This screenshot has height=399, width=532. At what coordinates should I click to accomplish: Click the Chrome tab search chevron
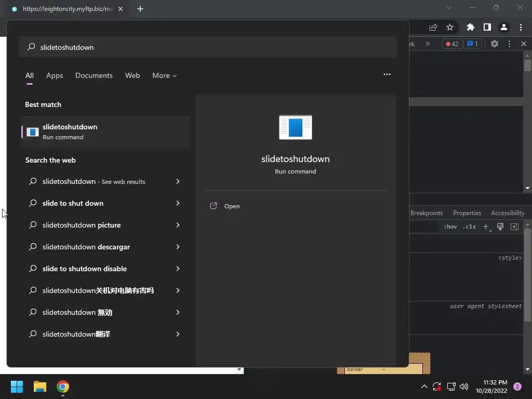[x=448, y=7]
